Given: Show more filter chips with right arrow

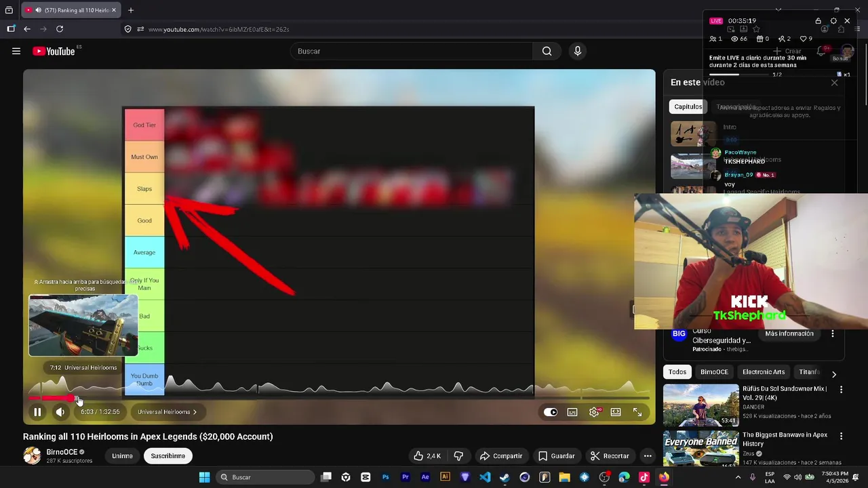Looking at the screenshot, I should point(834,374).
